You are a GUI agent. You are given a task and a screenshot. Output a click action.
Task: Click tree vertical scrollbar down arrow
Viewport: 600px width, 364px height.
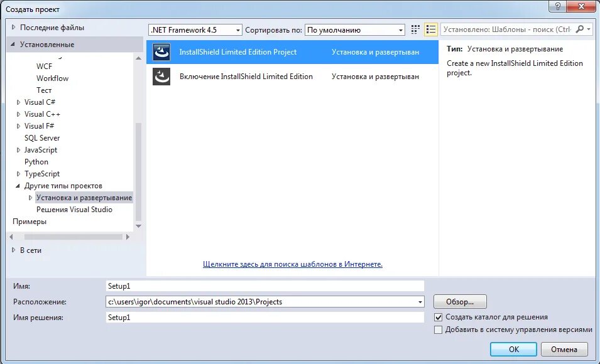coord(138,226)
